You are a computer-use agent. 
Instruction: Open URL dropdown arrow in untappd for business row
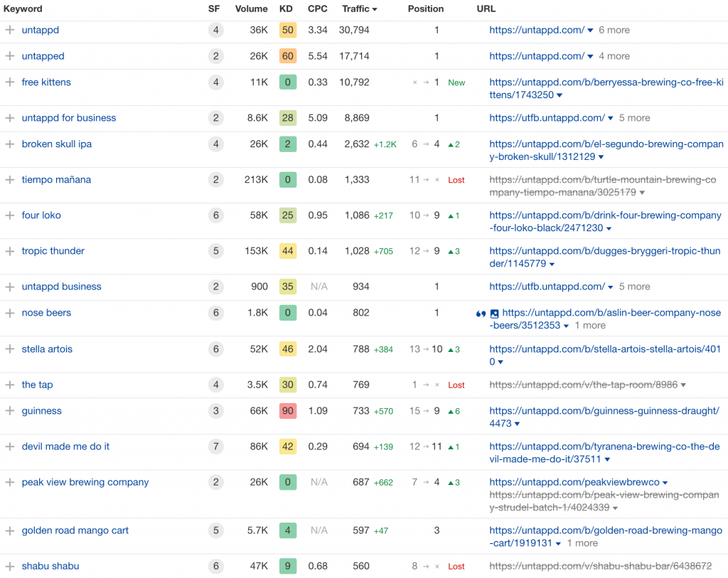pos(611,119)
